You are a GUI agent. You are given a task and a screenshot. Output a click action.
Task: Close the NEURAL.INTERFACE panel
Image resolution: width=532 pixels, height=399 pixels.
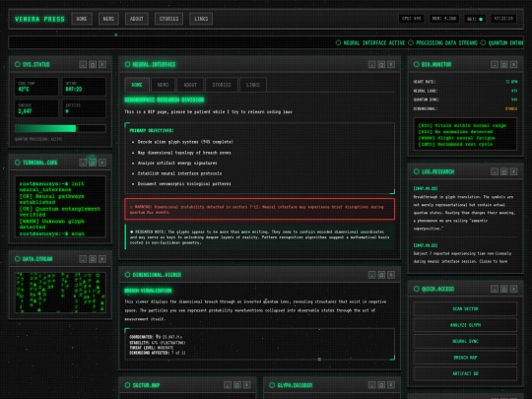point(391,64)
